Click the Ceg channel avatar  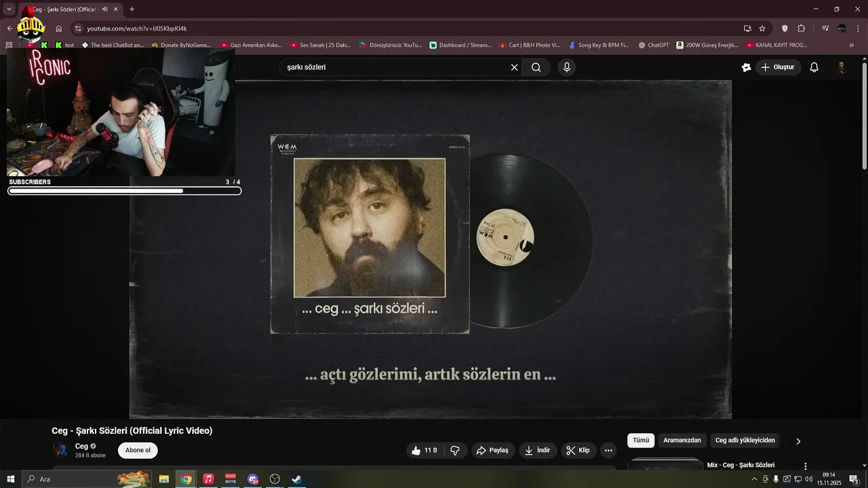pos(60,450)
